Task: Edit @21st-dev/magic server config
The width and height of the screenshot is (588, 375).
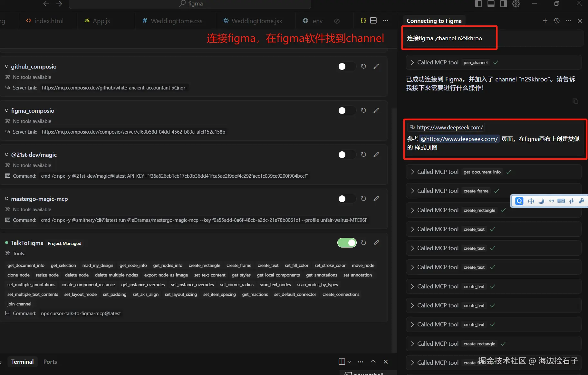Action: click(x=376, y=155)
